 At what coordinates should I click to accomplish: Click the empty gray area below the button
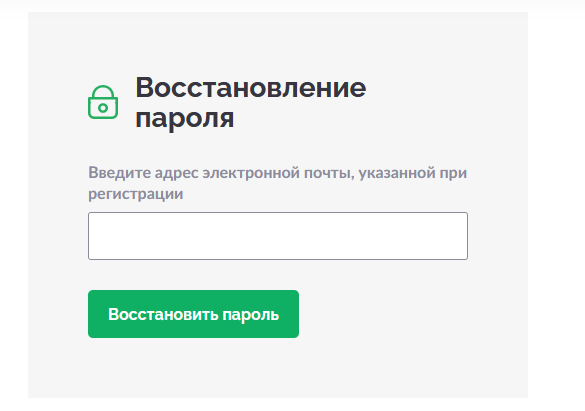coord(278,367)
